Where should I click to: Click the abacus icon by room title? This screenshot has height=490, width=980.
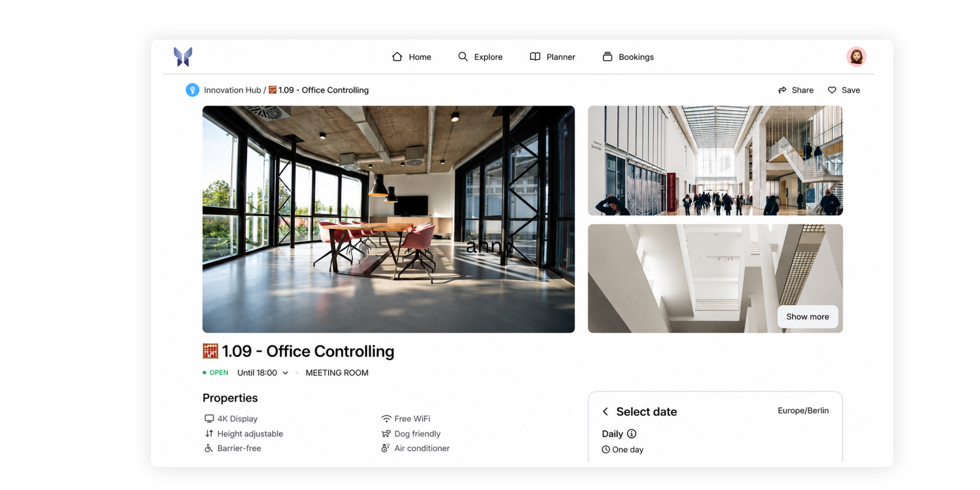[x=210, y=351]
